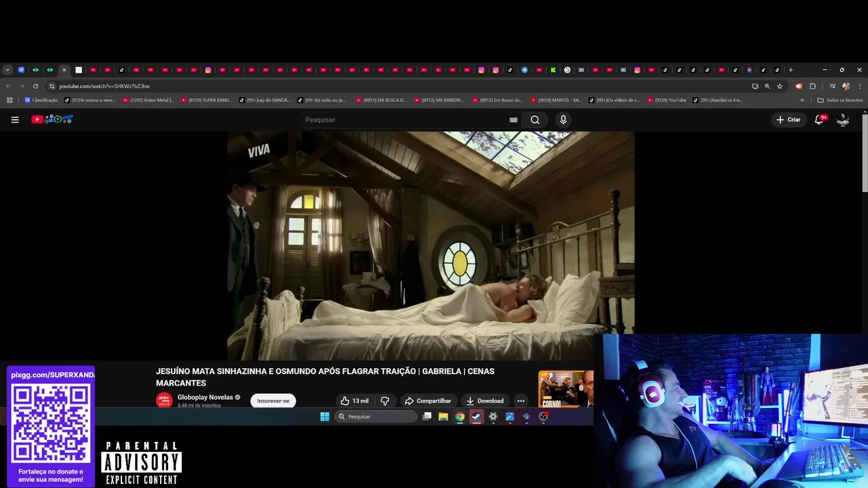Switch to the Google tab

(567, 70)
